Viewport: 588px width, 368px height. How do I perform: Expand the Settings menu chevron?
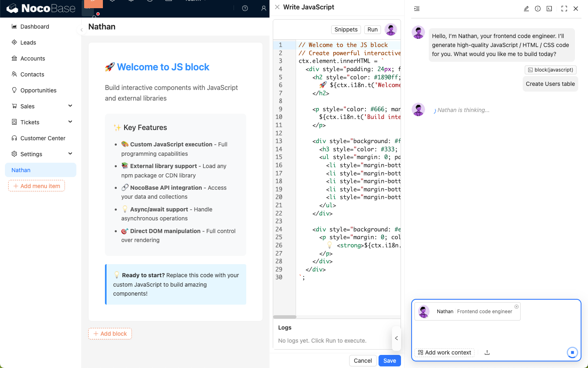click(70, 154)
